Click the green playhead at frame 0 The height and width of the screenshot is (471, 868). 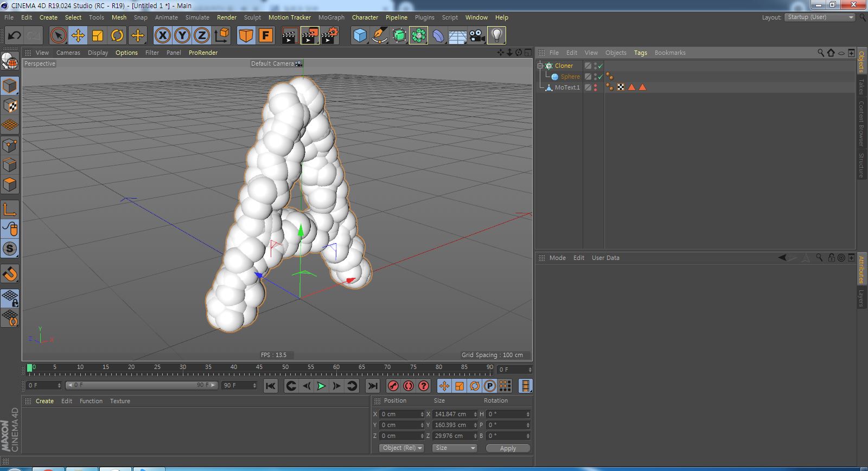click(x=29, y=368)
